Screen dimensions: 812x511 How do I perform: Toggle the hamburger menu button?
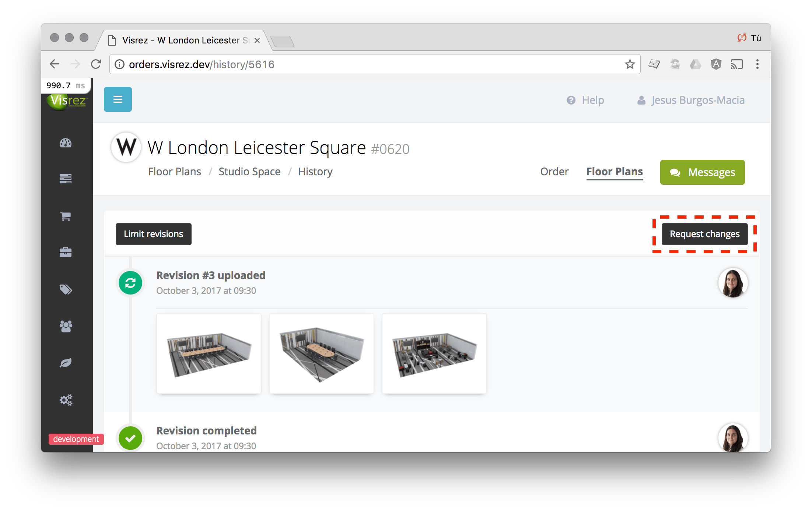coord(118,99)
